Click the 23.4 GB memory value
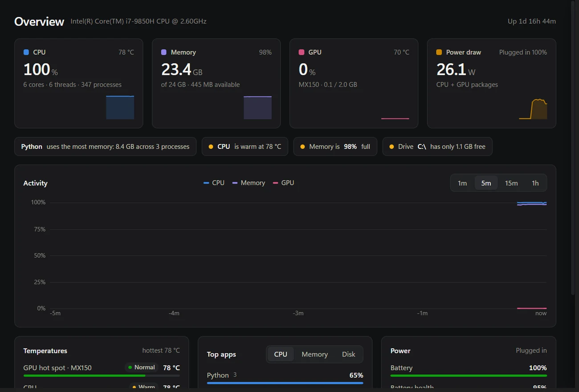 (182, 69)
